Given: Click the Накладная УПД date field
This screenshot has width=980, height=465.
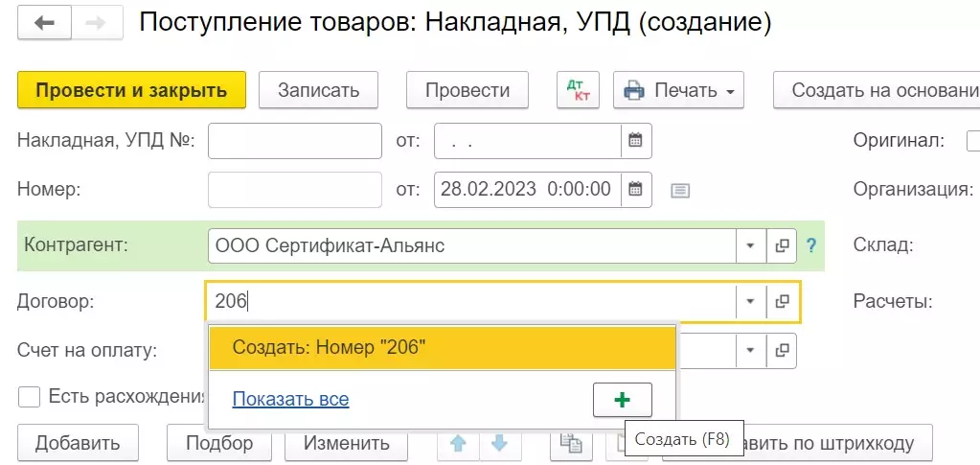Looking at the screenshot, I should click(x=528, y=141).
